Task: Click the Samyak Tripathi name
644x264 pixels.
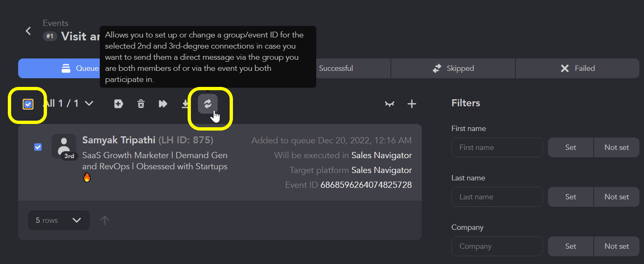Action: (119, 140)
